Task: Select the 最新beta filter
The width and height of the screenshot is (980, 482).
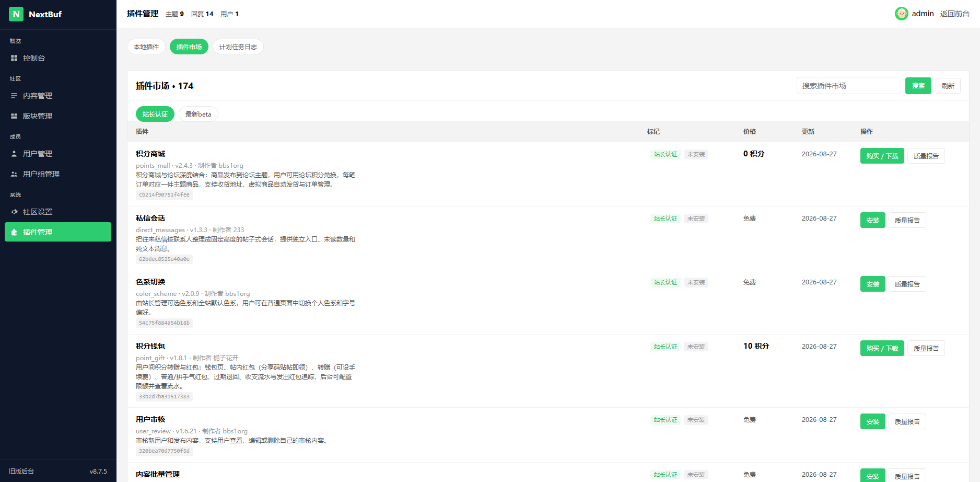Action: [x=199, y=114]
